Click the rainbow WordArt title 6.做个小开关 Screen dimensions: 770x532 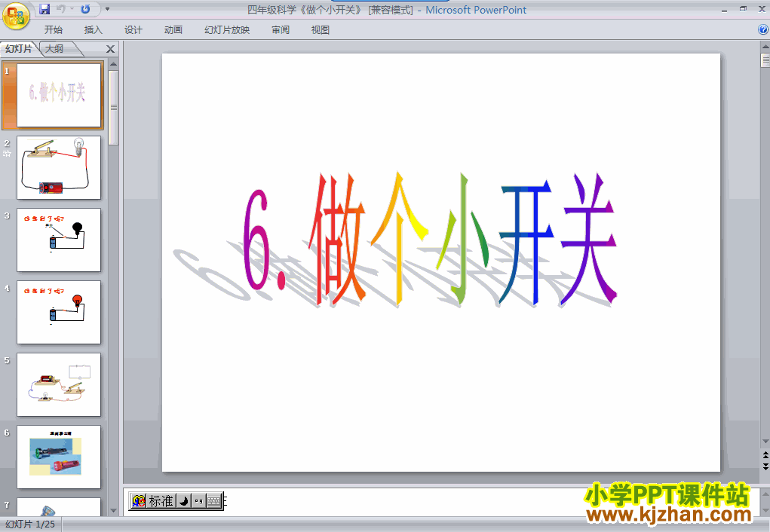click(430, 239)
